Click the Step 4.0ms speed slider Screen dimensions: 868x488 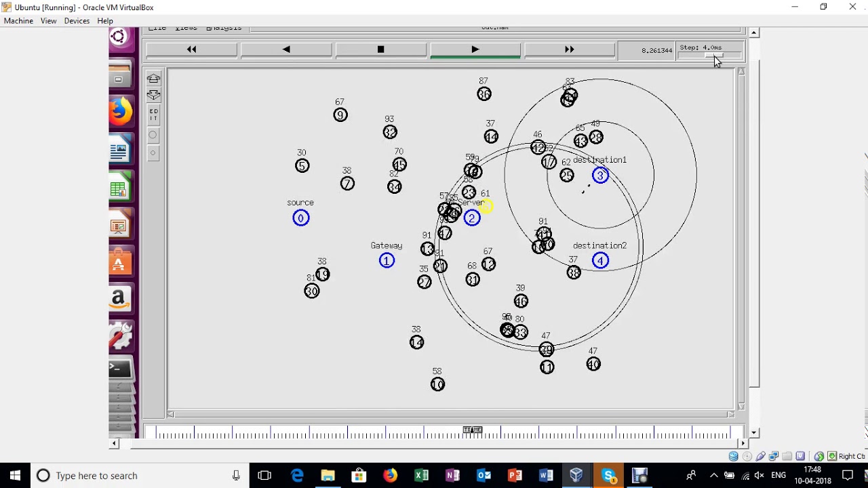pos(710,56)
